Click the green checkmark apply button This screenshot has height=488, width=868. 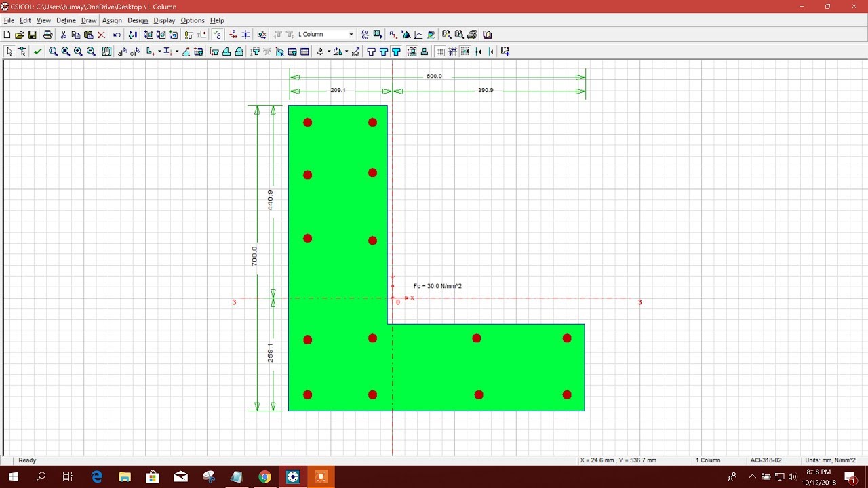39,52
